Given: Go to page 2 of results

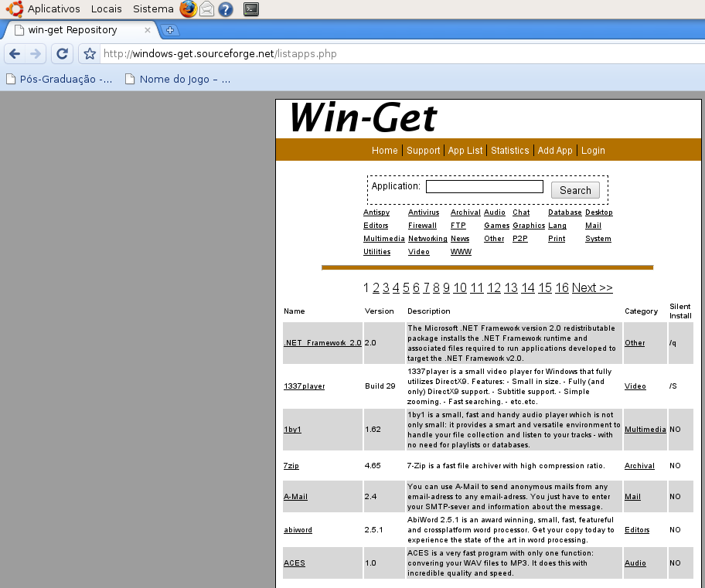Looking at the screenshot, I should [376, 287].
